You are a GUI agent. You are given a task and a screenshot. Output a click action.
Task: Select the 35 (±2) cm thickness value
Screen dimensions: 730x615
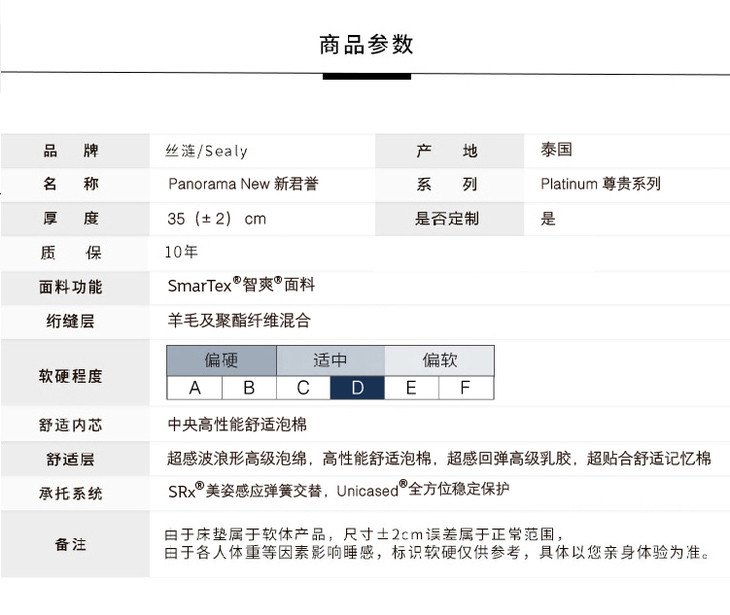point(217,218)
